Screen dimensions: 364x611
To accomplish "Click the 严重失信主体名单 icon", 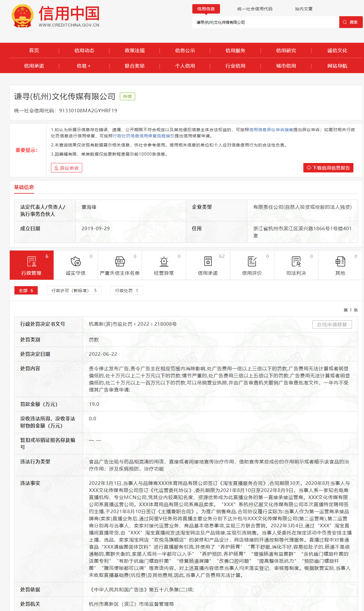I will (120, 261).
